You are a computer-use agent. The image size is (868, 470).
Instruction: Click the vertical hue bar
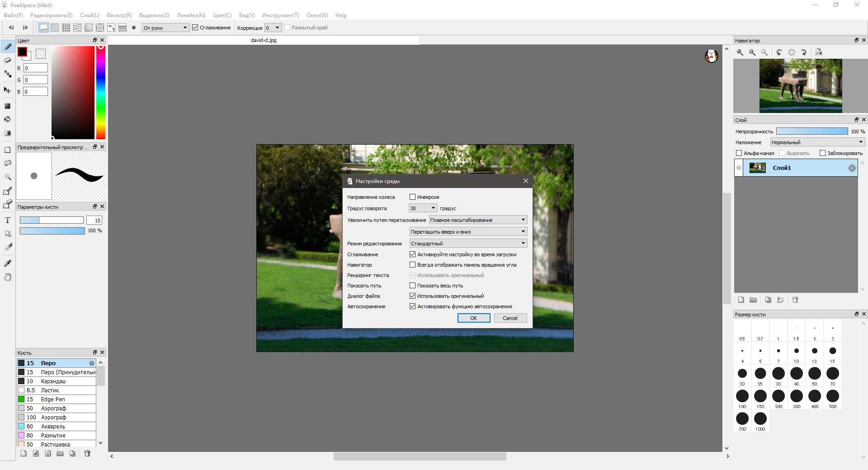coord(101,92)
